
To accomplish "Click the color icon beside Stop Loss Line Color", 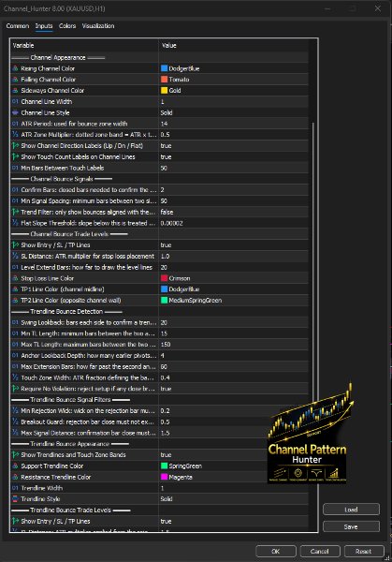I will tap(15, 278).
